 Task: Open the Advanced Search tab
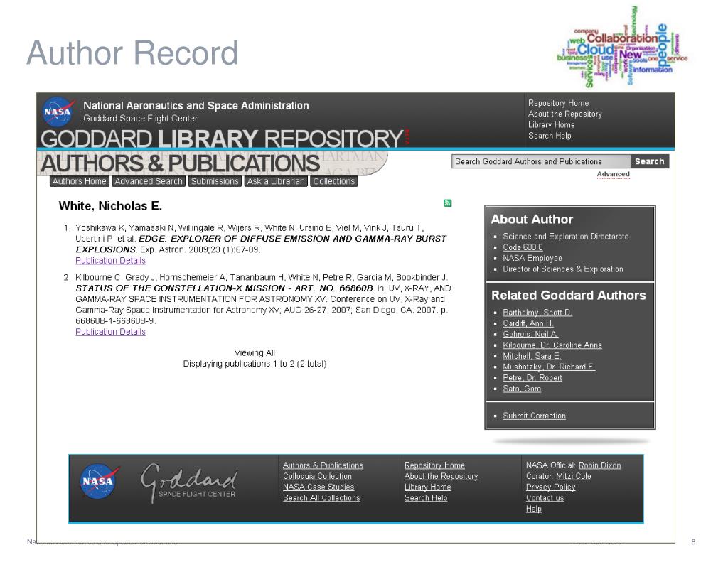(x=149, y=181)
